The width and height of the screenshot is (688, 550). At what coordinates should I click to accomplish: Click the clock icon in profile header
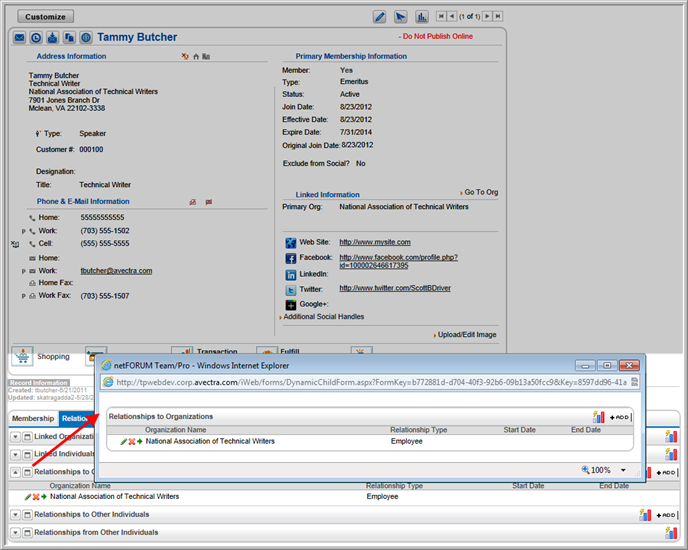[x=36, y=38]
